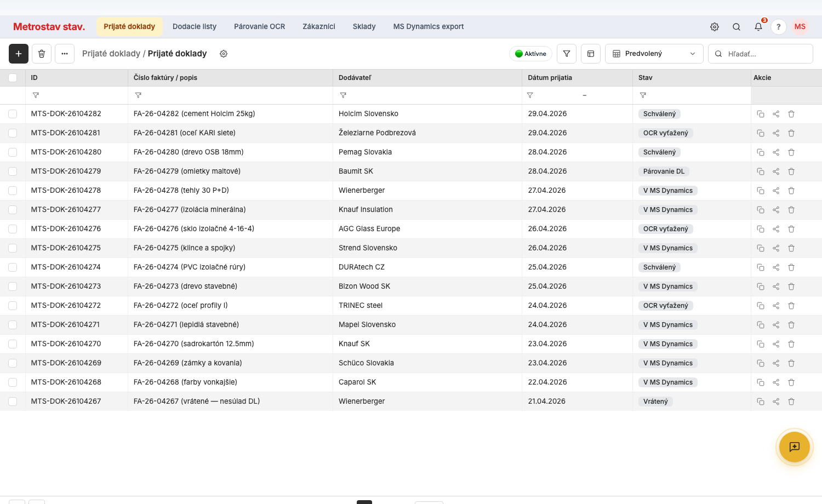Viewport: 822px width, 504px height.
Task: Copy row MTS-DOK-26104268
Action: click(761, 382)
